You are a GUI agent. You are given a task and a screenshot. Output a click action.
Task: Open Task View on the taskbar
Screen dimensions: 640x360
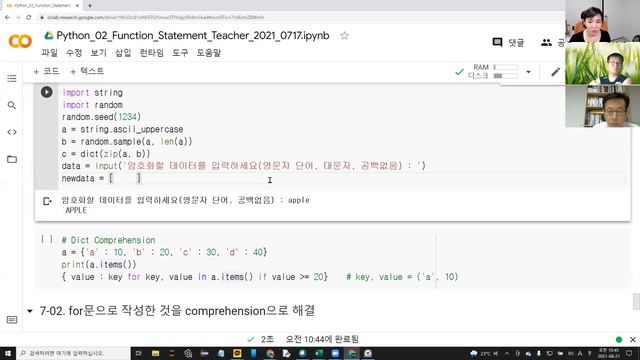(138, 353)
